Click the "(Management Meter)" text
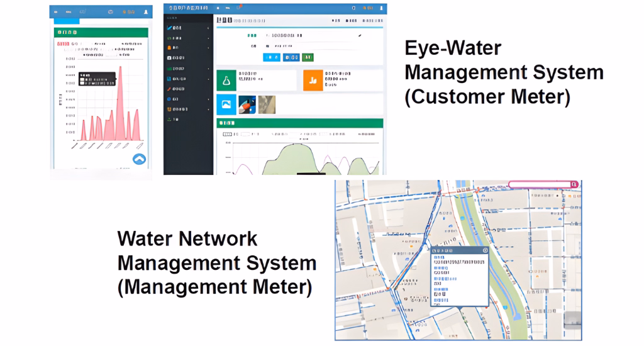This screenshot has height=346, width=644. [x=215, y=287]
